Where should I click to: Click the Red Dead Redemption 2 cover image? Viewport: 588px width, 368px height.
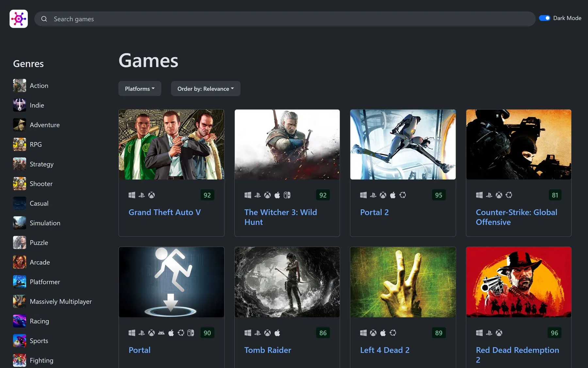(x=519, y=282)
